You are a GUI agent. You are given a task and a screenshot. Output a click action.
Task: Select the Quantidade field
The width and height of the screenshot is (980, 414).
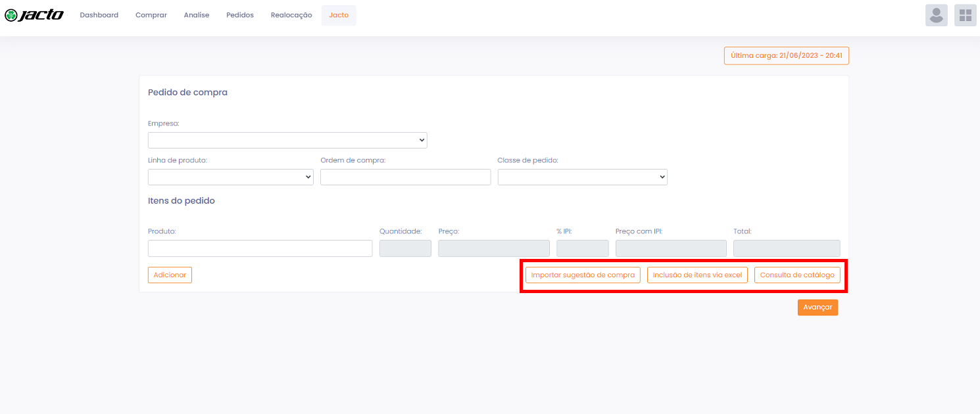(405, 248)
